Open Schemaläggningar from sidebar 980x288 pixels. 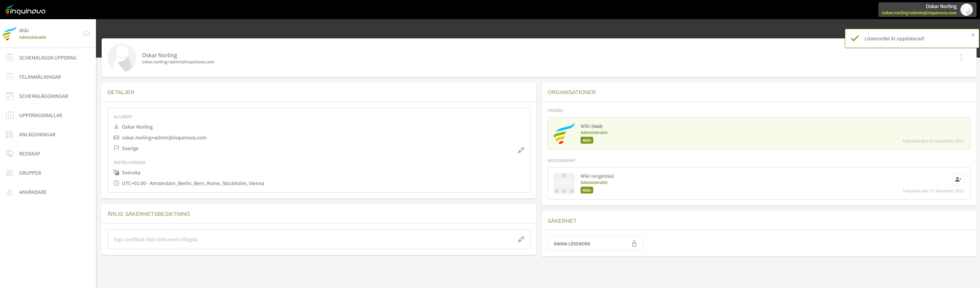(x=43, y=96)
